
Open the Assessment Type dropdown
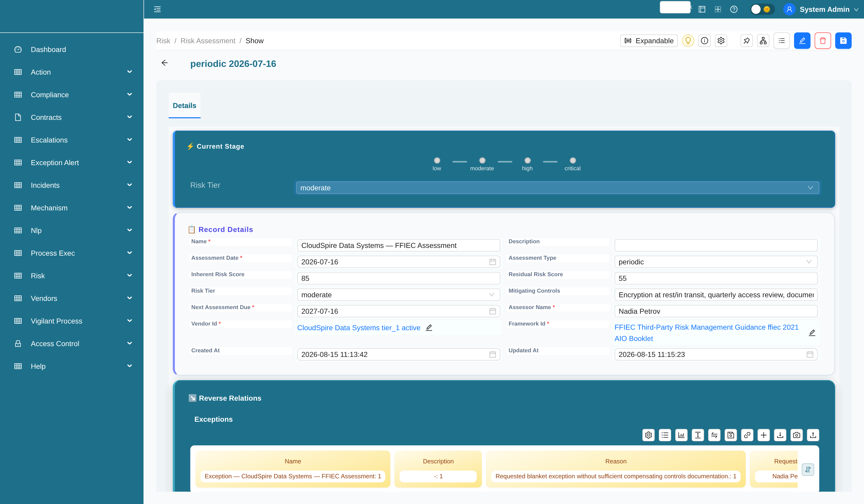click(716, 262)
